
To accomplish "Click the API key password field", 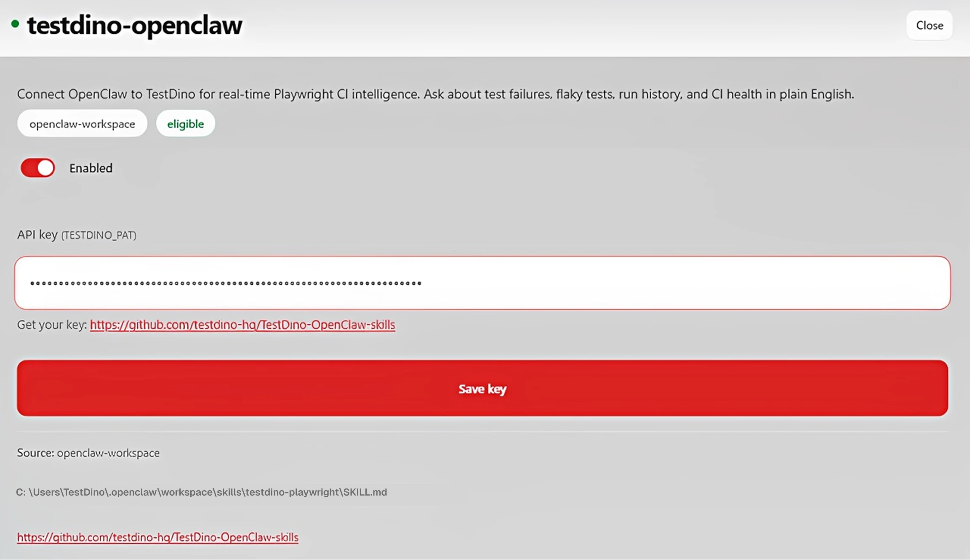I will point(482,283).
